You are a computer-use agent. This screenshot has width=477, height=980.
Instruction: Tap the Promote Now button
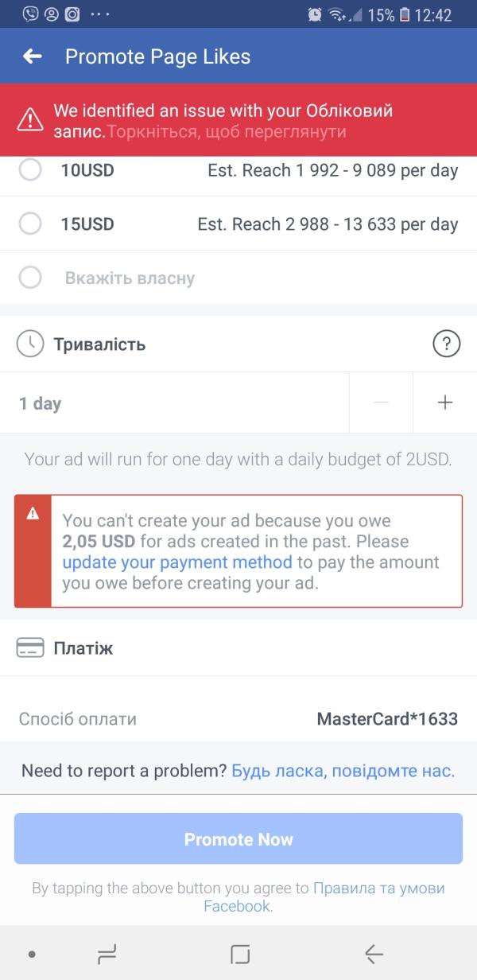[x=238, y=839]
